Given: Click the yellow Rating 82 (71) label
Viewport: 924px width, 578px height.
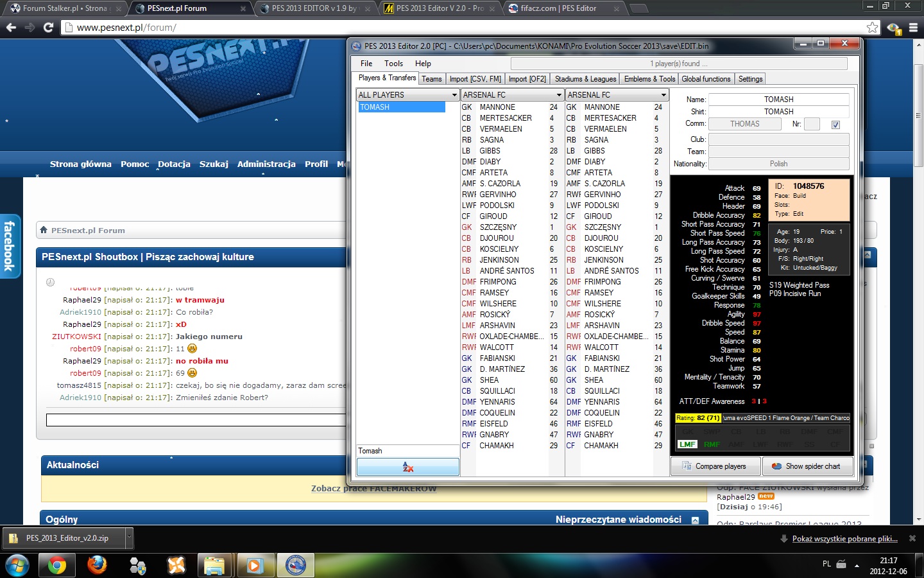Looking at the screenshot, I should [697, 418].
